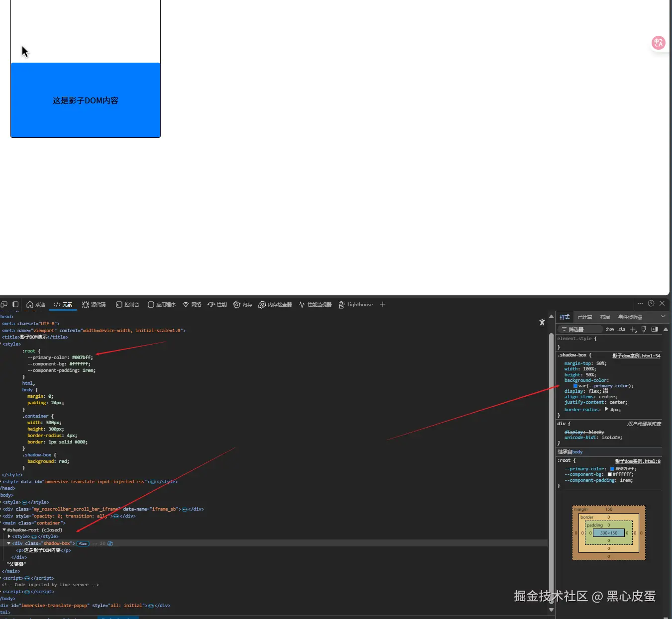Image resolution: width=672 pixels, height=619 pixels.
Task: Click the immersive translate floating icon
Action: [659, 43]
